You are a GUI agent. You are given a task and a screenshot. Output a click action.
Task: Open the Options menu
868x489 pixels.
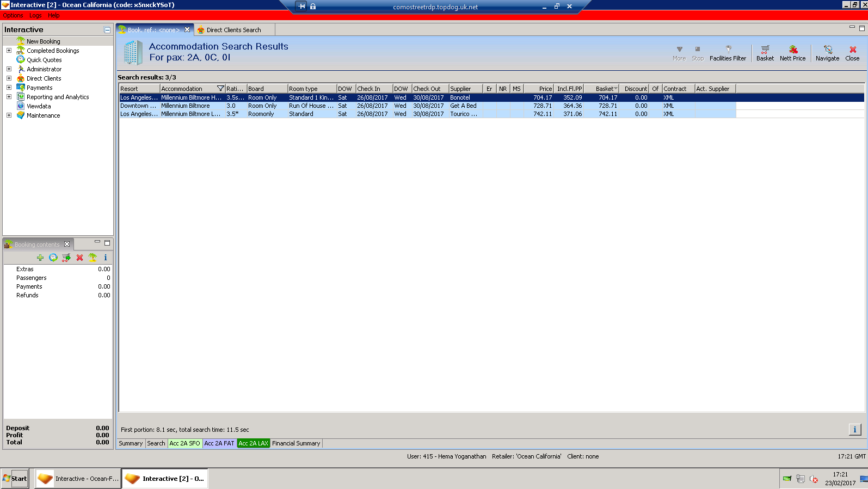[x=13, y=15]
